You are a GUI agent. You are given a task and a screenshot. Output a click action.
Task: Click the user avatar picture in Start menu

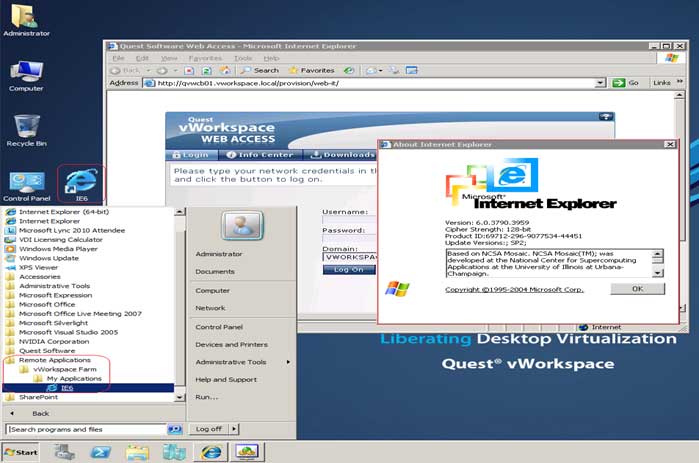coord(242,225)
